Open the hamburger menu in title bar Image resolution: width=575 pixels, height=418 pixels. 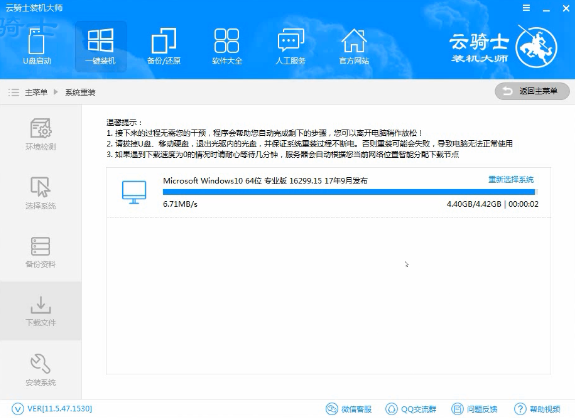526,8
